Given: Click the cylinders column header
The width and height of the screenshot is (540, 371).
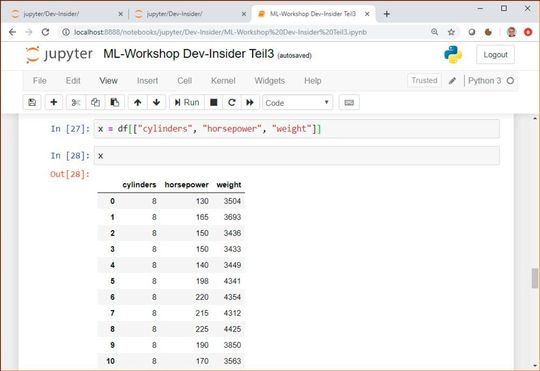Looking at the screenshot, I should (x=139, y=185).
